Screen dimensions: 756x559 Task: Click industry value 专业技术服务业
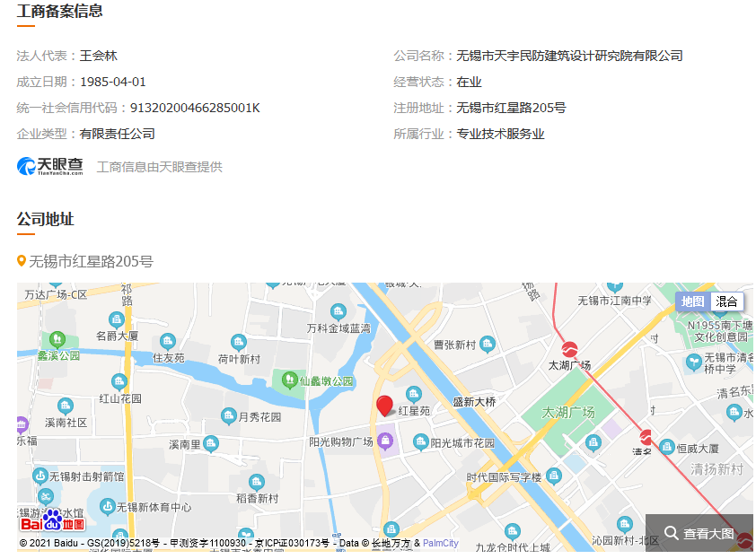click(500, 134)
